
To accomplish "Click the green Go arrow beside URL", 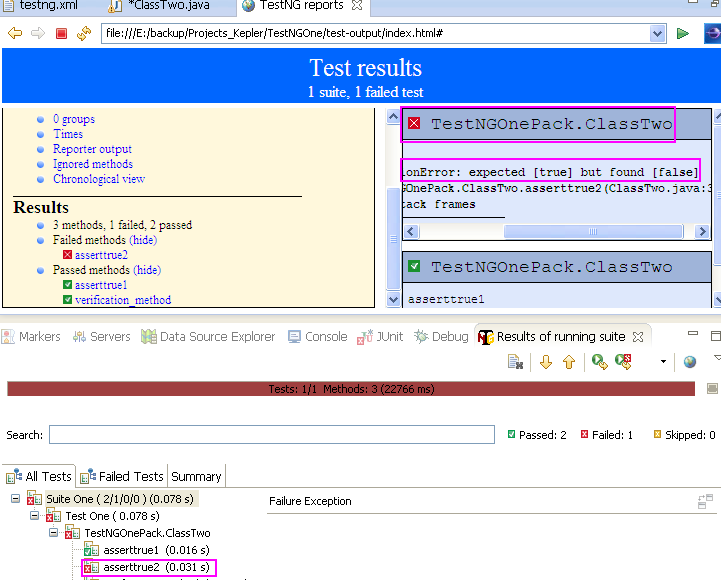I will (x=683, y=33).
